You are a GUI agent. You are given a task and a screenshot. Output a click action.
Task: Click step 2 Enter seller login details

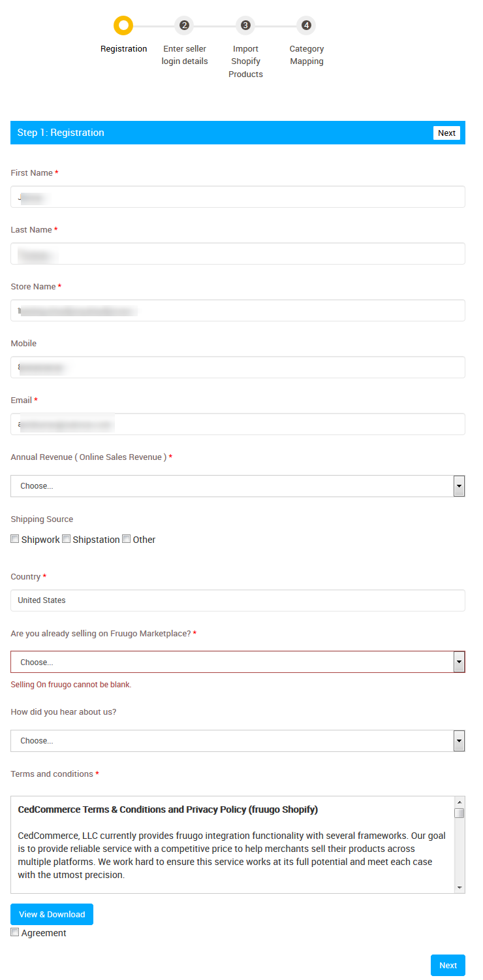[184, 25]
